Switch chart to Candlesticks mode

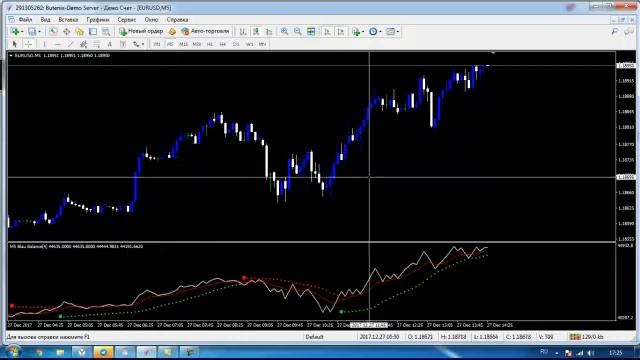pyautogui.click(x=256, y=31)
